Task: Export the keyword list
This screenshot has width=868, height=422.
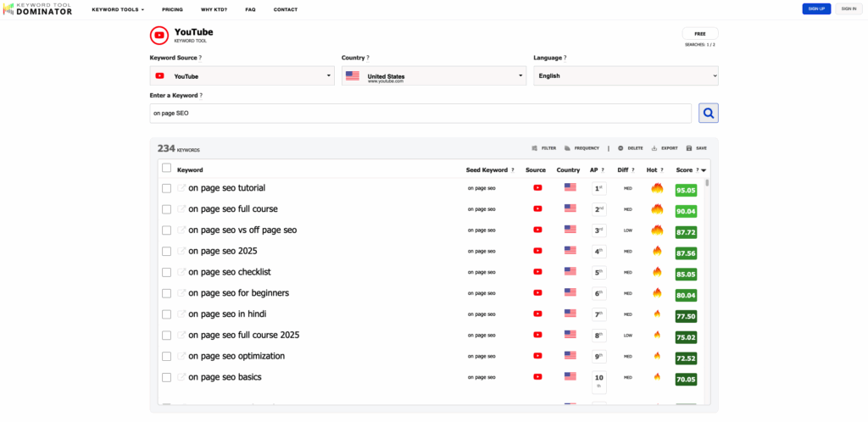Action: [x=665, y=148]
